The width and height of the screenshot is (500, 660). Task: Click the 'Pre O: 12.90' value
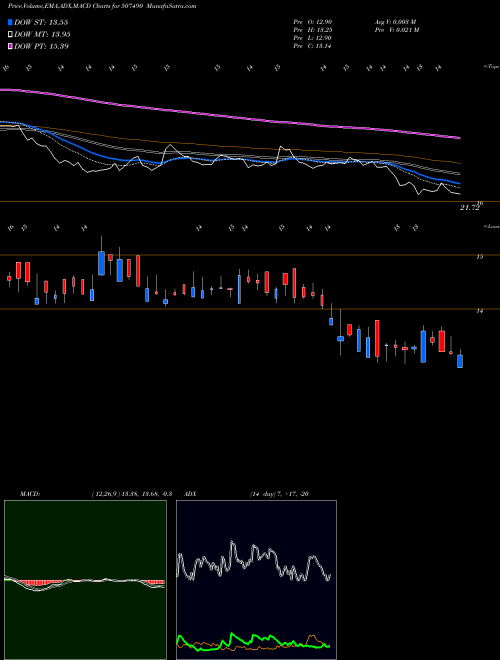[x=313, y=21]
